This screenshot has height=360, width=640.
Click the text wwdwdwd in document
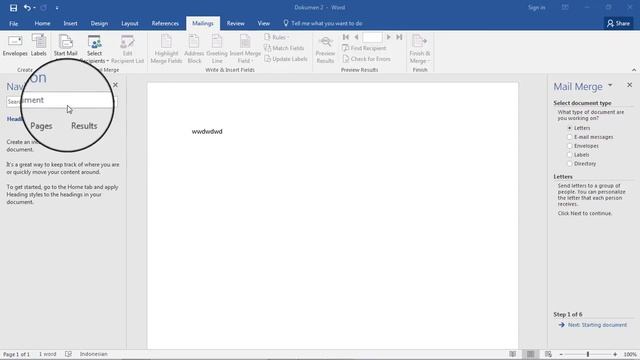point(207,131)
